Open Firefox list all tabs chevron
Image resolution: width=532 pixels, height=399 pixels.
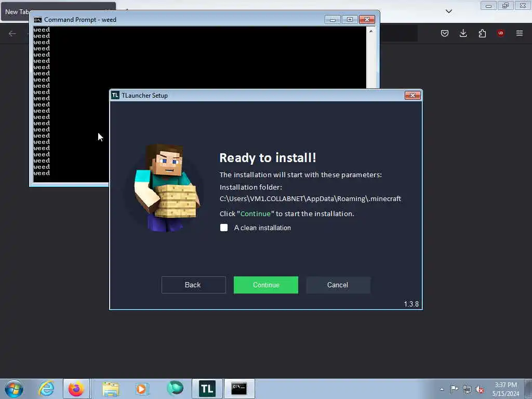(x=448, y=11)
